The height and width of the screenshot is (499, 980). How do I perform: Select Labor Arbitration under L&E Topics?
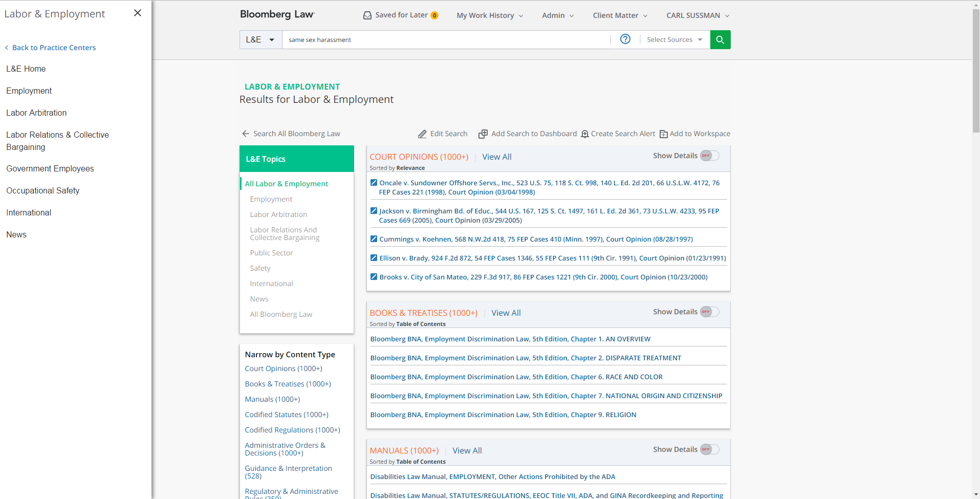pos(278,214)
